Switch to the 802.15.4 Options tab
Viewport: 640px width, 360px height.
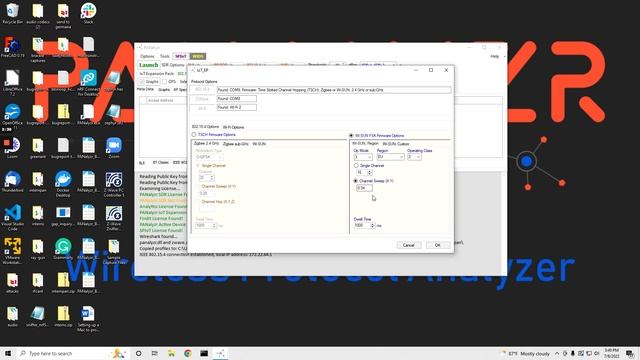(205, 127)
